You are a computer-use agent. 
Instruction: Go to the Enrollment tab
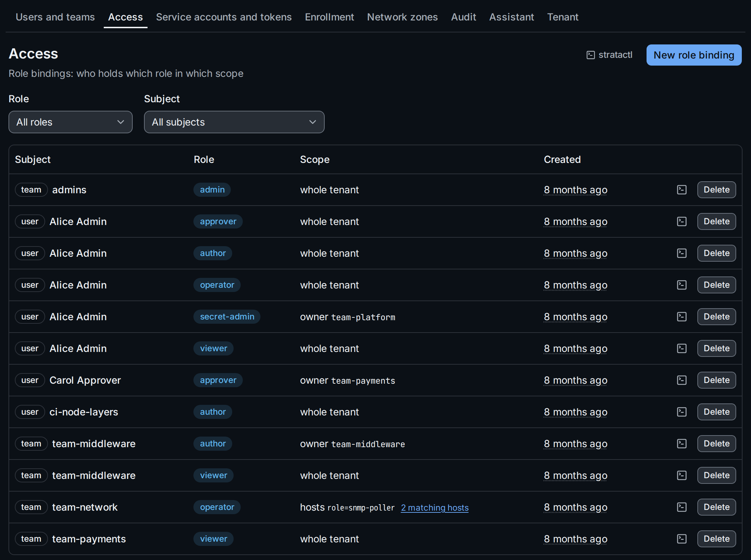point(329,17)
